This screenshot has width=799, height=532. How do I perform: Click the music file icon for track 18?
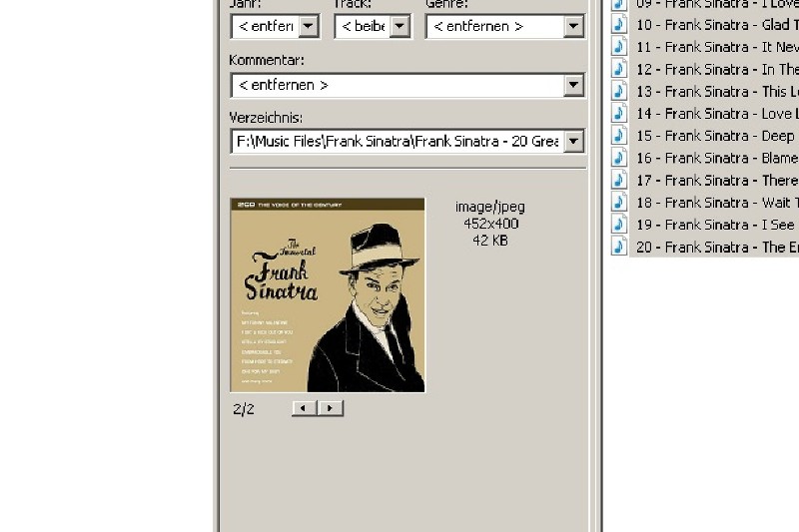pyautogui.click(x=619, y=202)
